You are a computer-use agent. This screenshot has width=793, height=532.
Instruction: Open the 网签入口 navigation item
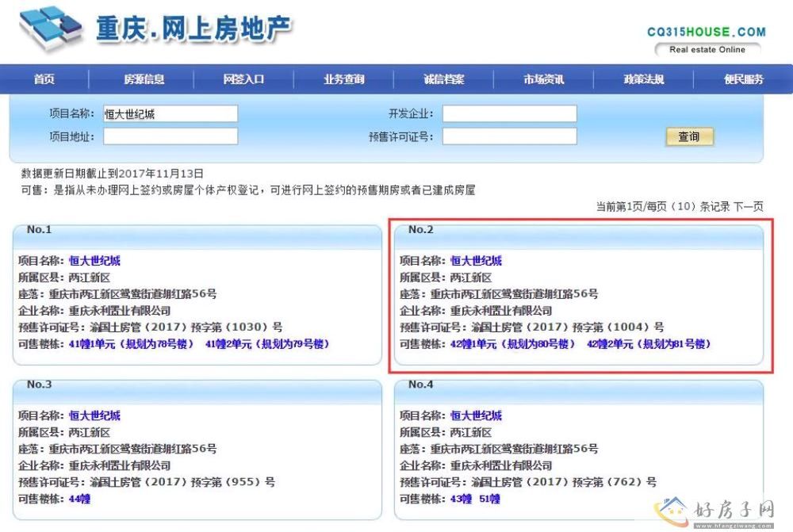point(243,79)
